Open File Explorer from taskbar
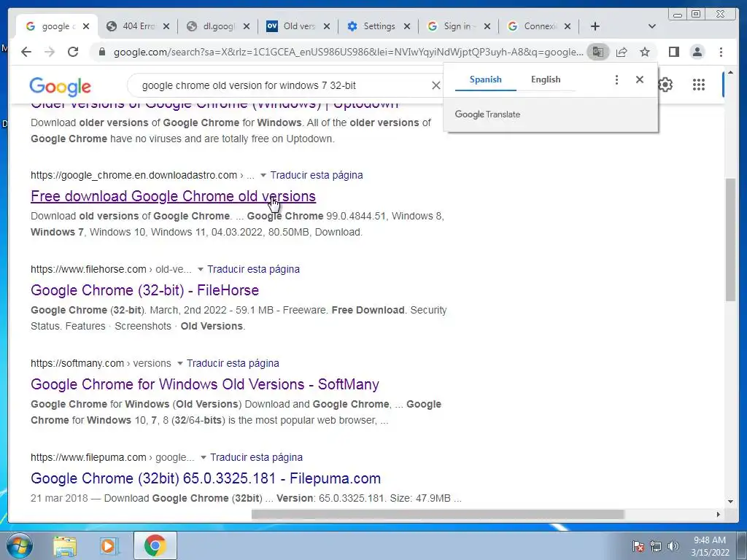This screenshot has height=560, width=747. click(x=65, y=546)
